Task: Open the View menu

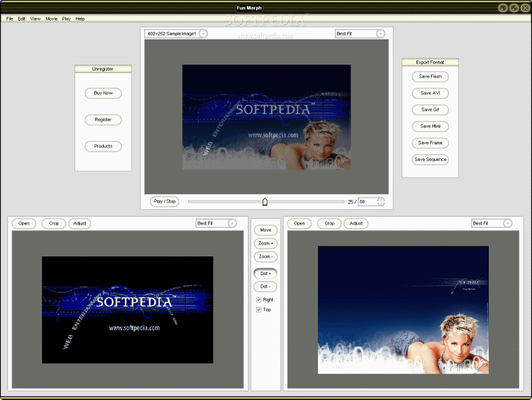Action: pyautogui.click(x=35, y=19)
